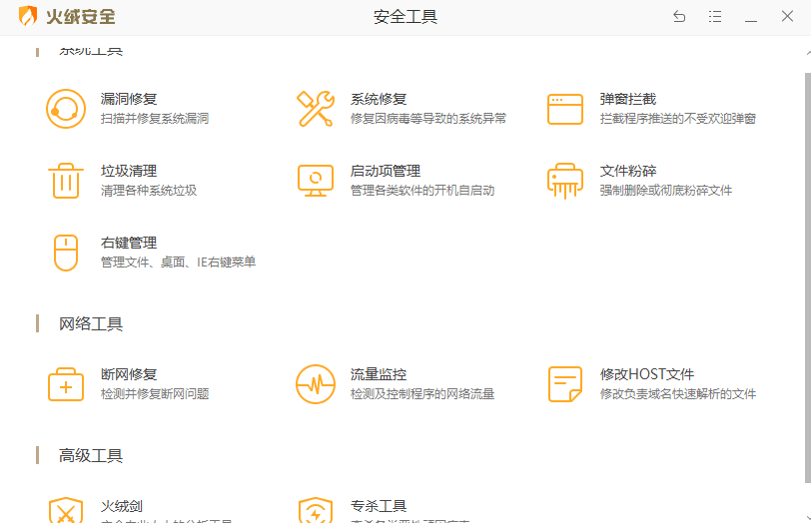Click the 垃圾清理 trash can icon
811x532 pixels.
coord(66,181)
